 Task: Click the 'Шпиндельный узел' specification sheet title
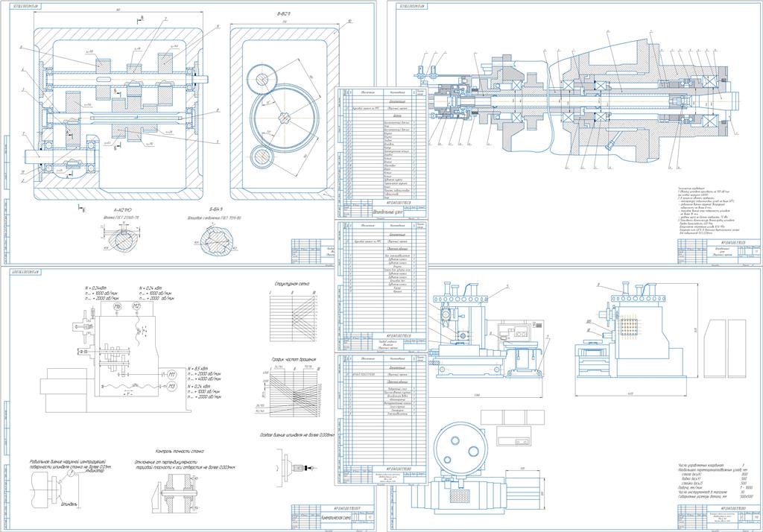(387, 212)
